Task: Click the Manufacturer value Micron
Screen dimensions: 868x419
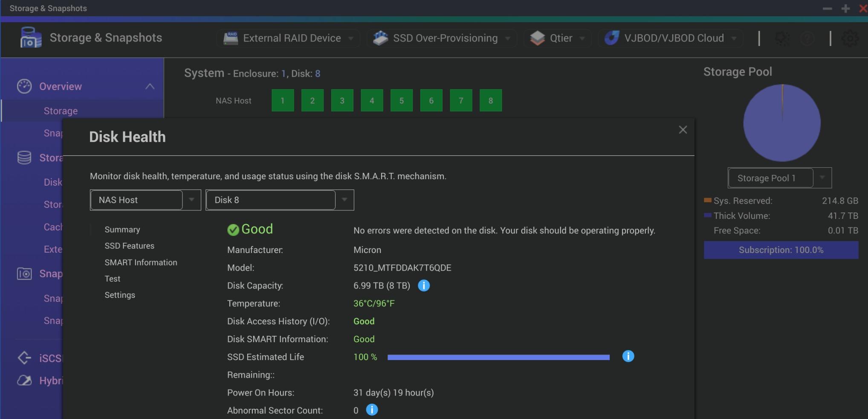Action: pyautogui.click(x=367, y=250)
